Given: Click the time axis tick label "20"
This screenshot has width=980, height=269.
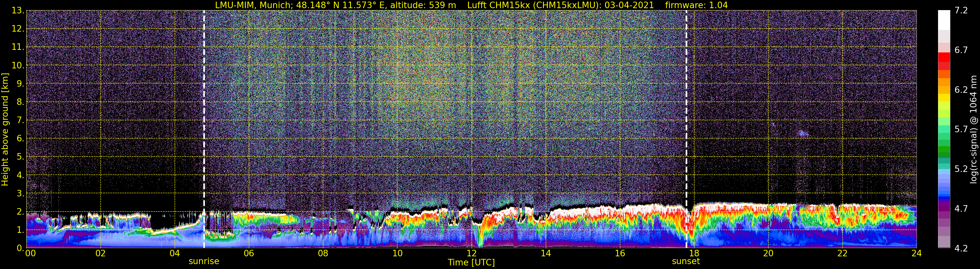Looking at the screenshot, I should (768, 253).
